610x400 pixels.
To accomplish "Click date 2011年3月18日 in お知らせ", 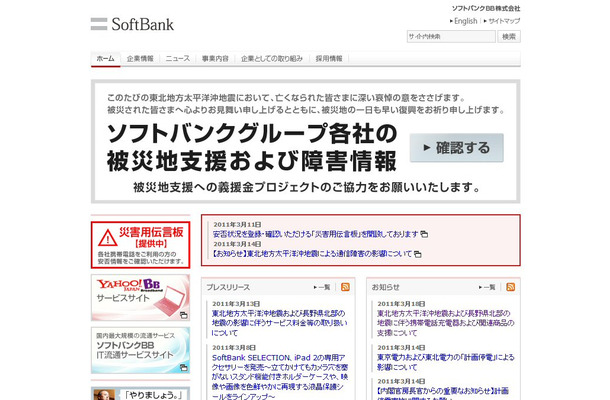I will click(x=401, y=304).
